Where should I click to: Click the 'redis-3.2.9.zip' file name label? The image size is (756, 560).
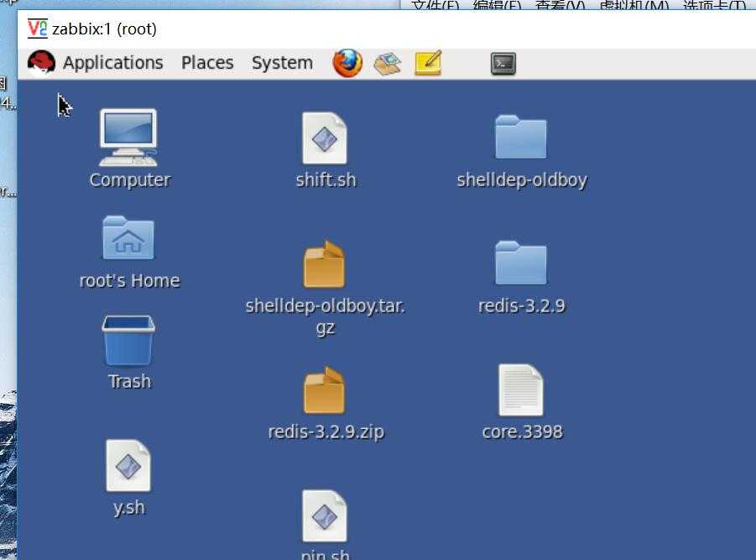pos(326,432)
